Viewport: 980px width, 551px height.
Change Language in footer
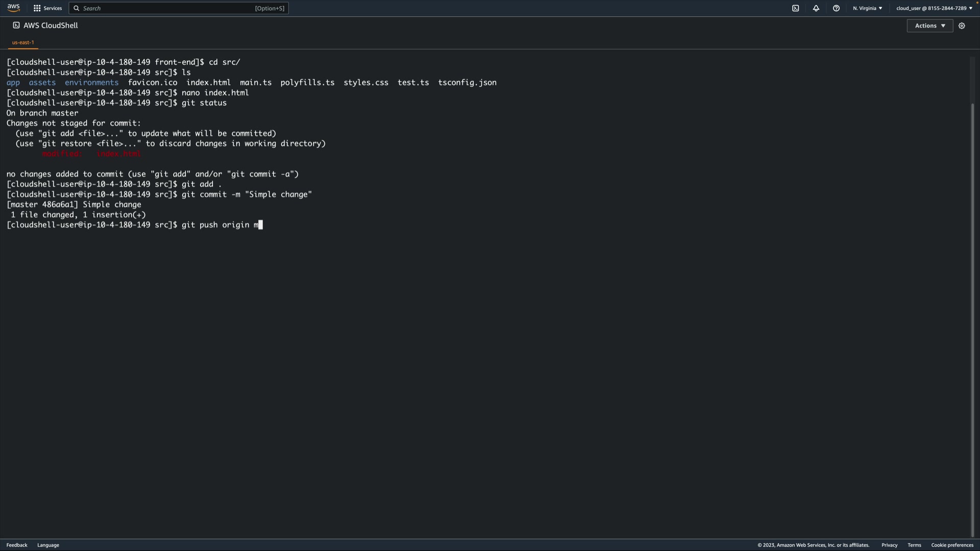[x=48, y=545]
